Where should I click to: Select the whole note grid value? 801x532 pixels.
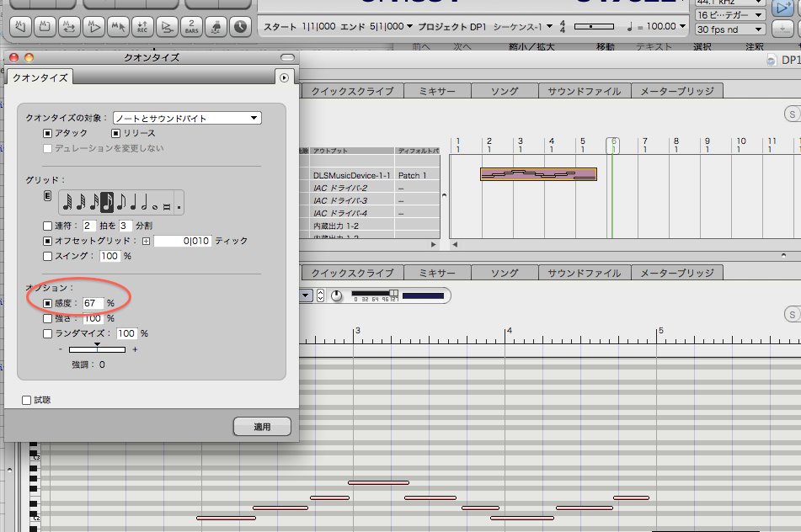pyautogui.click(x=155, y=207)
